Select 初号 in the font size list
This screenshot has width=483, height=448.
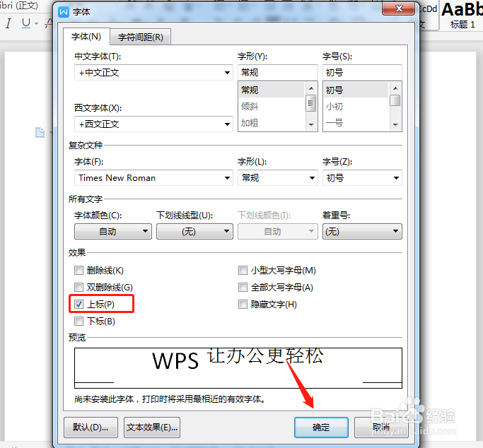(356, 90)
